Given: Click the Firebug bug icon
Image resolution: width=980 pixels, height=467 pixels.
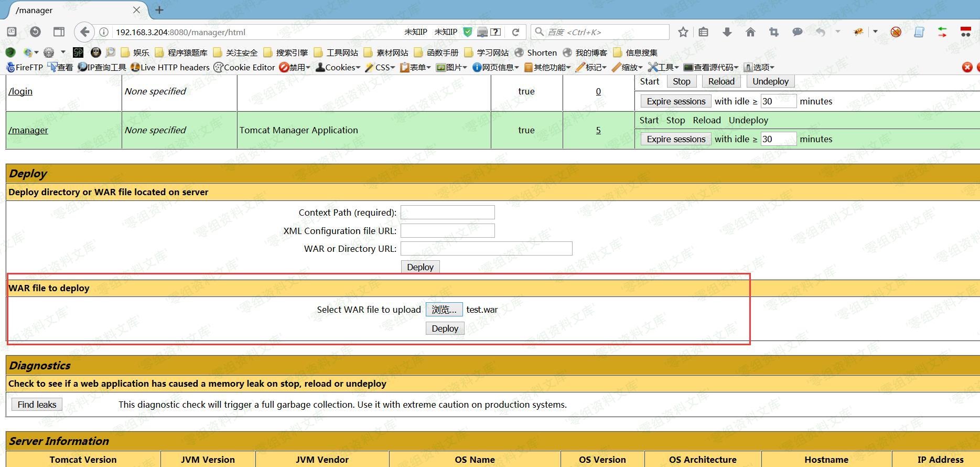Looking at the screenshot, I should pyautogui.click(x=858, y=32).
